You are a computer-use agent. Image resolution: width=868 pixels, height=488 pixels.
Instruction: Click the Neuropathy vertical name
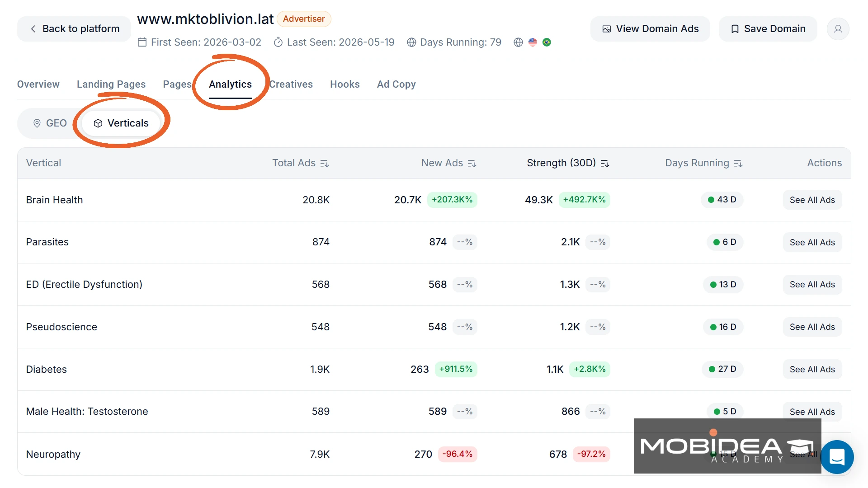(x=53, y=454)
